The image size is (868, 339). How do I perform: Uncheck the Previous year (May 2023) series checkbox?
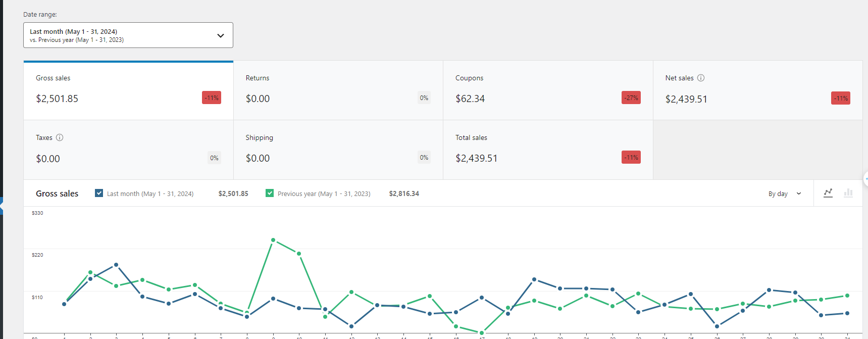(x=270, y=193)
